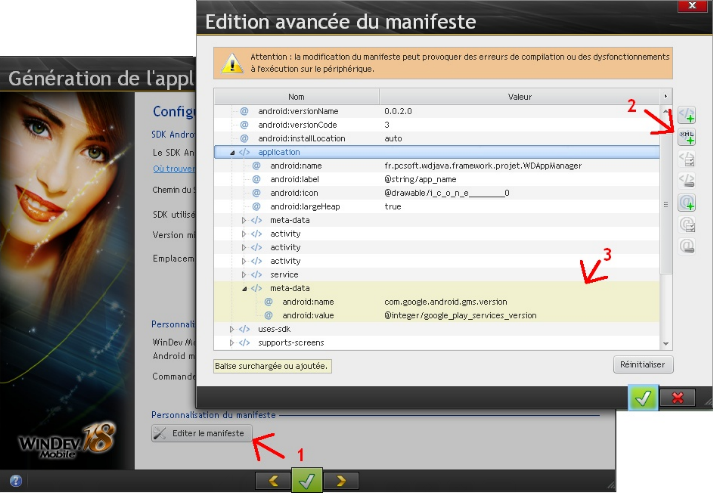Expand the third activity node

click(244, 261)
